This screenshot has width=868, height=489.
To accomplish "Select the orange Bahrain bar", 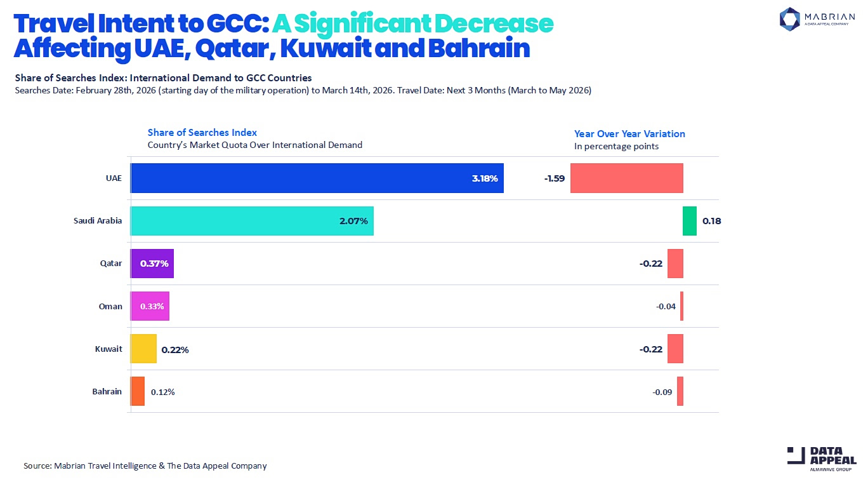I will [138, 391].
